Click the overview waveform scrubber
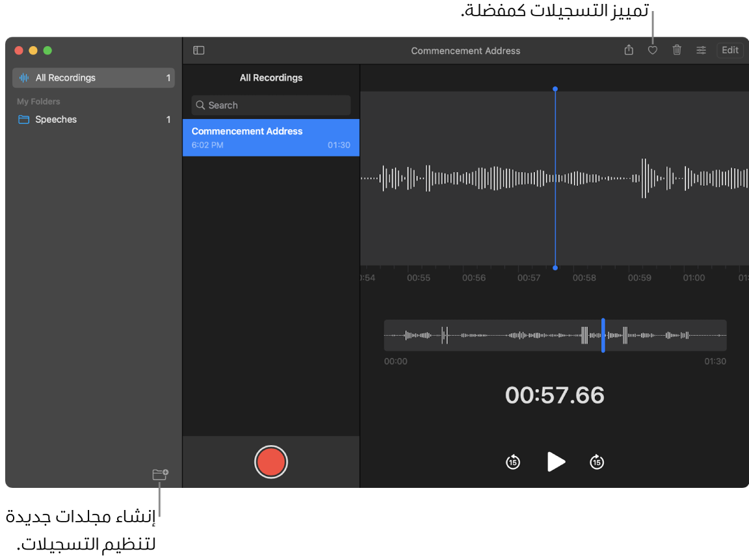 click(x=555, y=335)
